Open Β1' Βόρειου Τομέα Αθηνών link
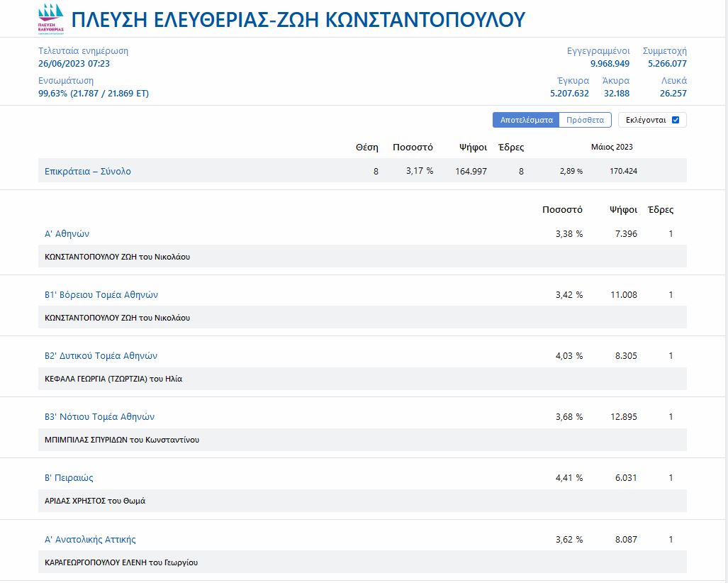728x583 pixels. point(101,294)
